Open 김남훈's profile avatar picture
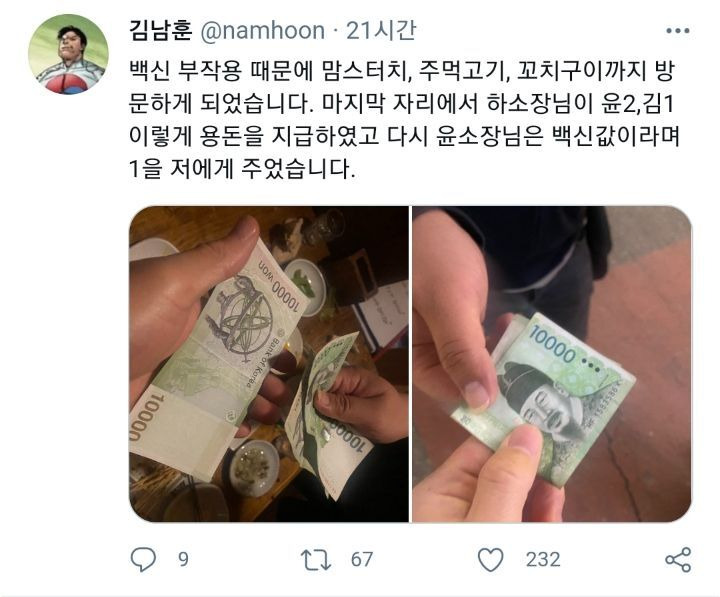The width and height of the screenshot is (720, 597). pyautogui.click(x=68, y=54)
